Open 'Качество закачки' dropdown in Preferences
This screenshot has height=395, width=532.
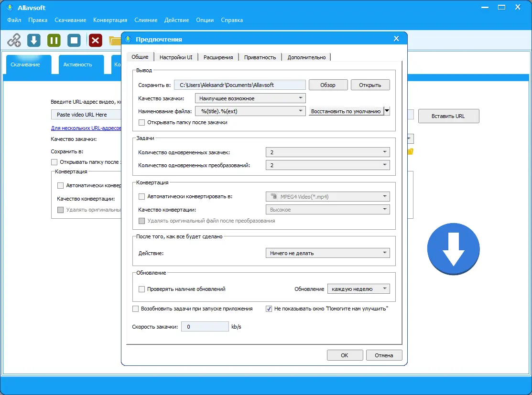pos(250,98)
